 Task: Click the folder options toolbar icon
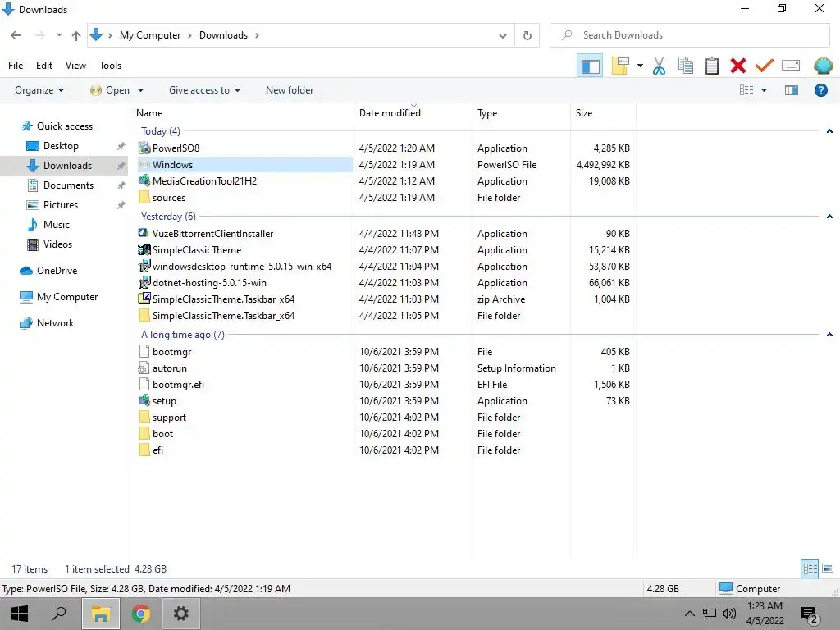pyautogui.click(x=620, y=66)
